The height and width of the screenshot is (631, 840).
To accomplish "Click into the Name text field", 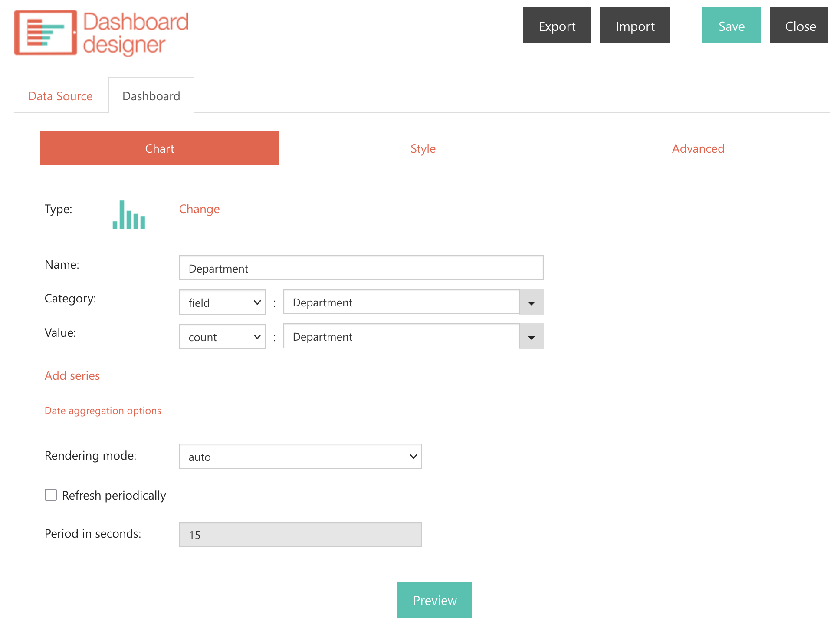I will pos(361,268).
